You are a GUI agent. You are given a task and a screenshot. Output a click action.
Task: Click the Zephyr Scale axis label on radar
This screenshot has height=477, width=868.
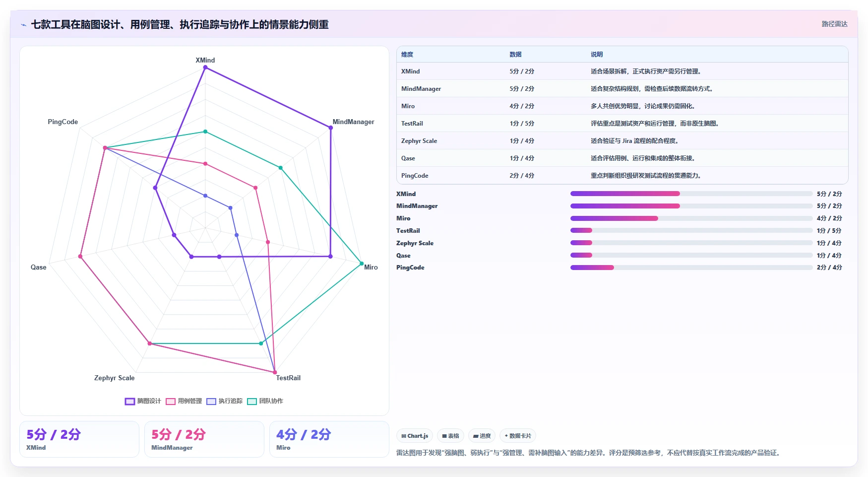pos(115,378)
